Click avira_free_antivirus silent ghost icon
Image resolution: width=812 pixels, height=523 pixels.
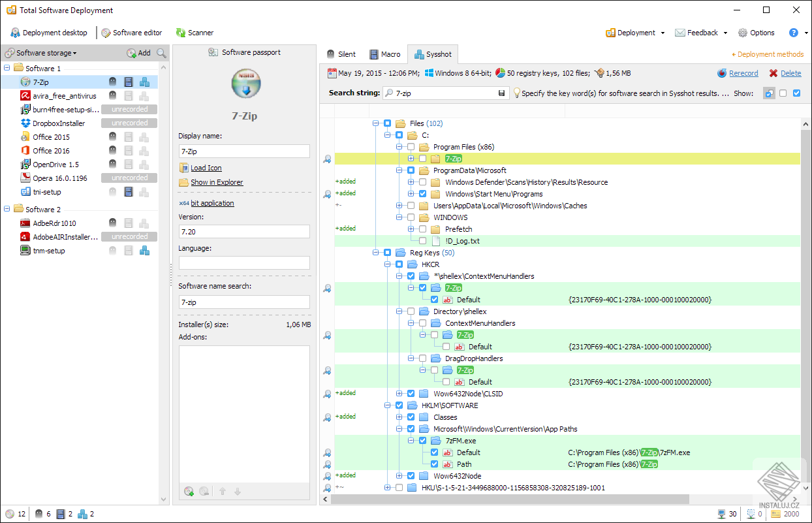(112, 96)
